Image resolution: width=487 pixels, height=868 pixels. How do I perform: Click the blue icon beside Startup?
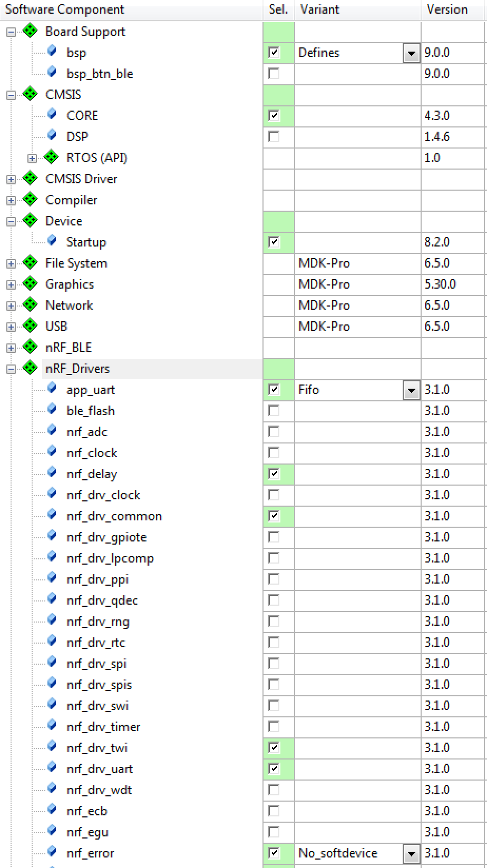52,241
